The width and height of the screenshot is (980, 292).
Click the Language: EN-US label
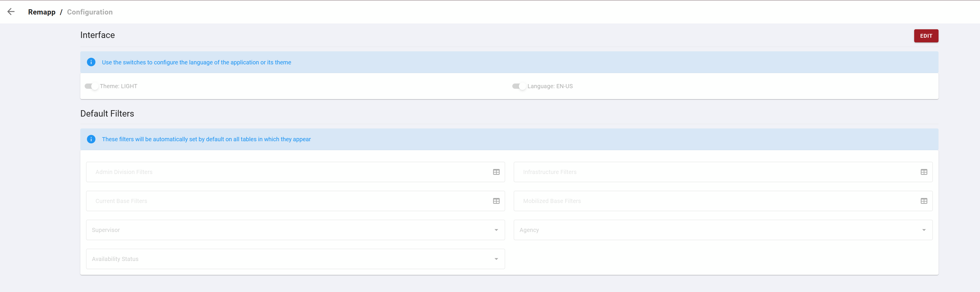click(550, 86)
